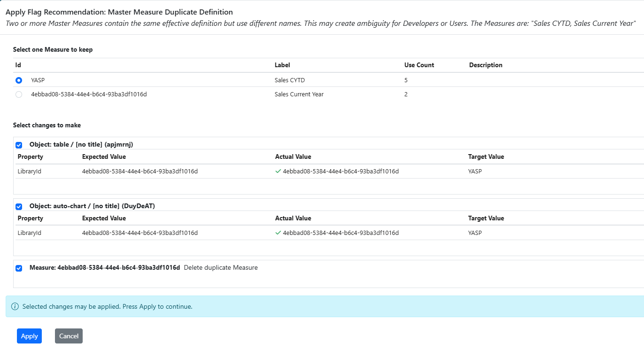The height and width of the screenshot is (351, 644).
Task: Click the Use Count column header
Action: [x=419, y=65]
